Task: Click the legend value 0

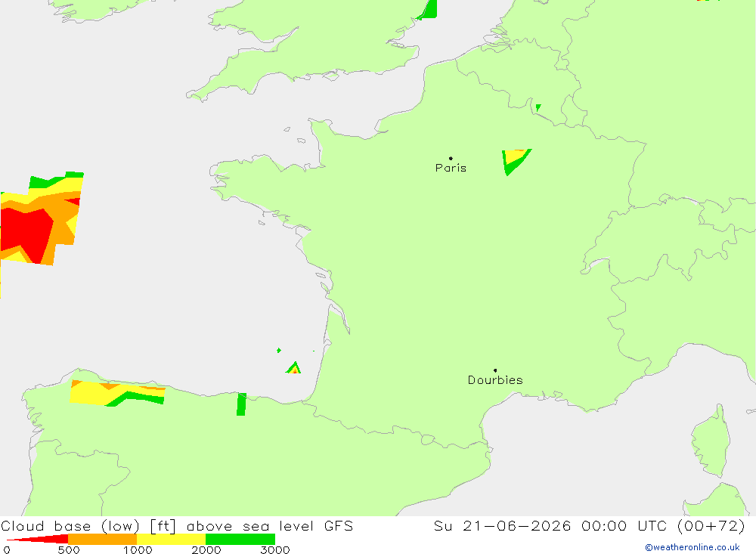Action: click(x=7, y=549)
